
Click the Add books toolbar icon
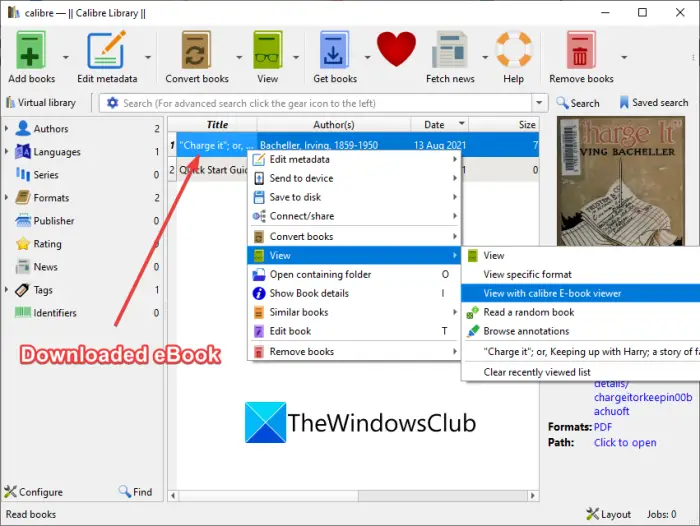(x=31, y=50)
